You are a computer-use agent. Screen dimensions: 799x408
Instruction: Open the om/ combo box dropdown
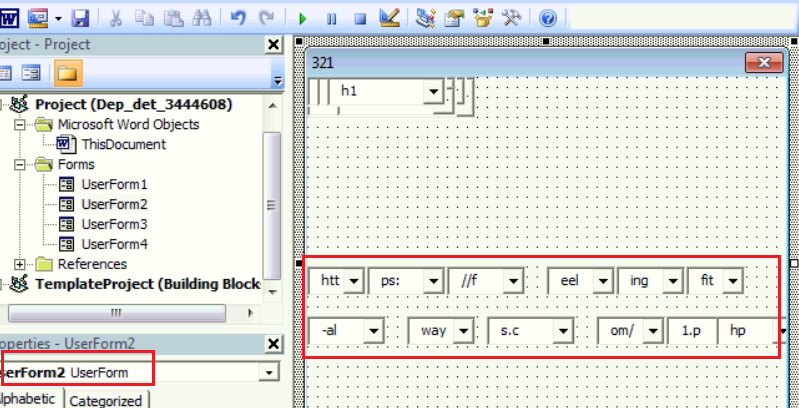point(653,331)
